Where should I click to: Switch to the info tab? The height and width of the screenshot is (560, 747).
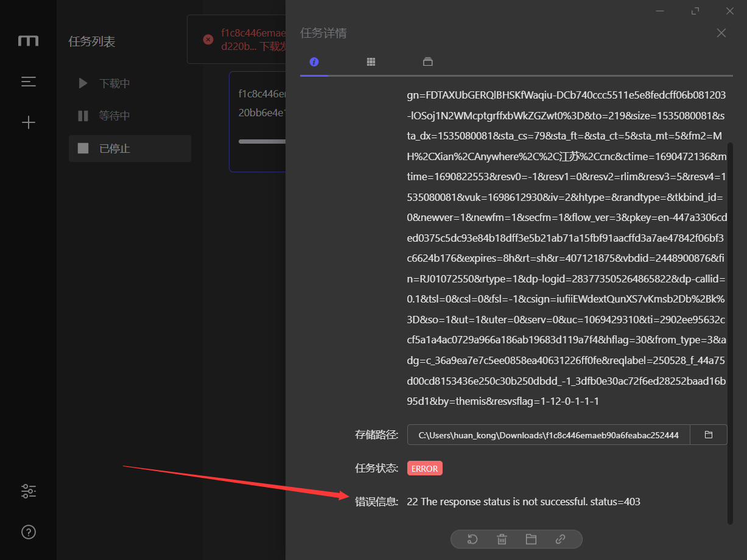[x=314, y=61]
